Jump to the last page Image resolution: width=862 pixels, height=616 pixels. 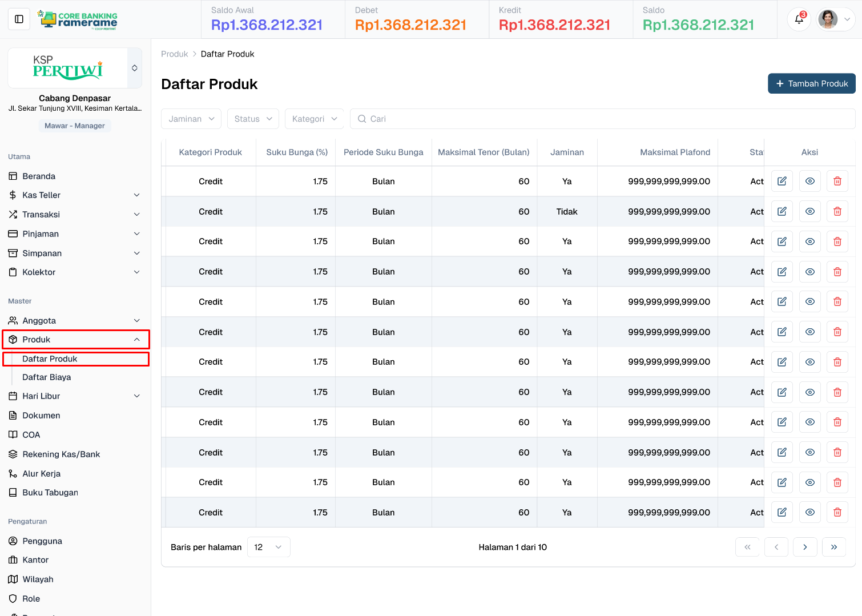coord(834,547)
